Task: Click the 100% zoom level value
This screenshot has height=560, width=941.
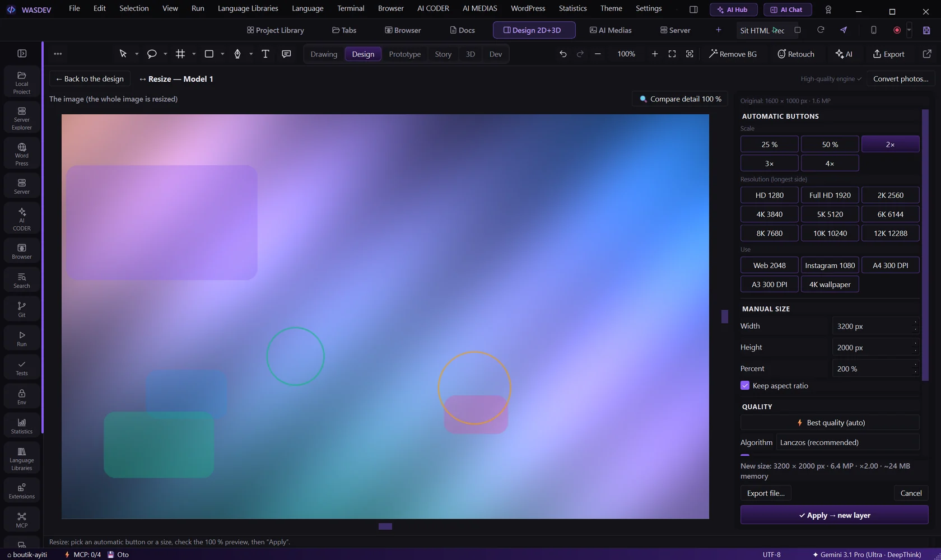Action: tap(626, 54)
